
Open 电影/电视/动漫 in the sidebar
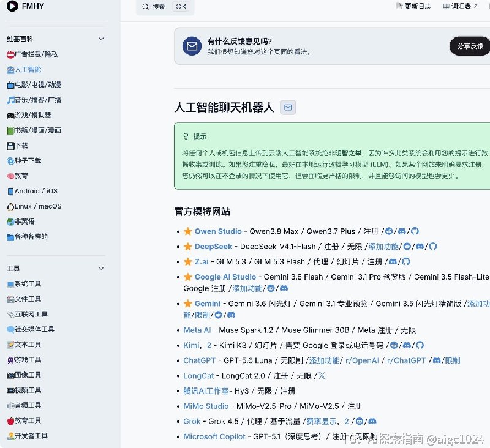(34, 84)
